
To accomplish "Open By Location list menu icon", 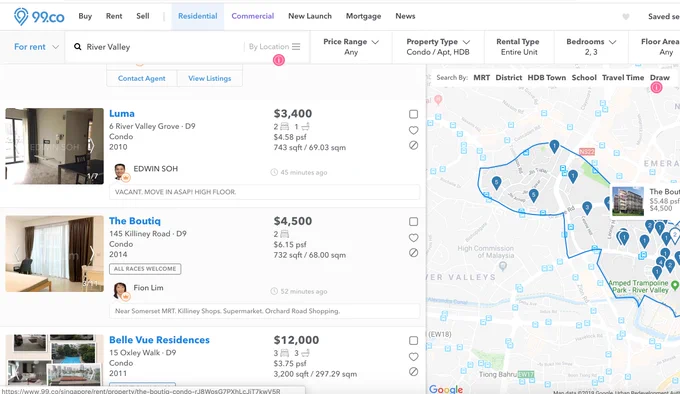I will 296,46.
